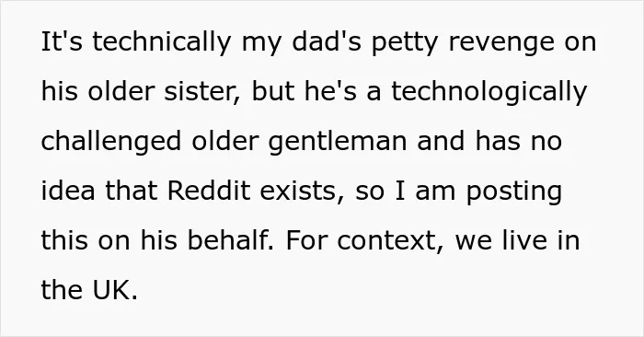Viewport: 644px width, 337px height.
Task: Click the word "Reddit" in the paragraph
Action: click(209, 191)
